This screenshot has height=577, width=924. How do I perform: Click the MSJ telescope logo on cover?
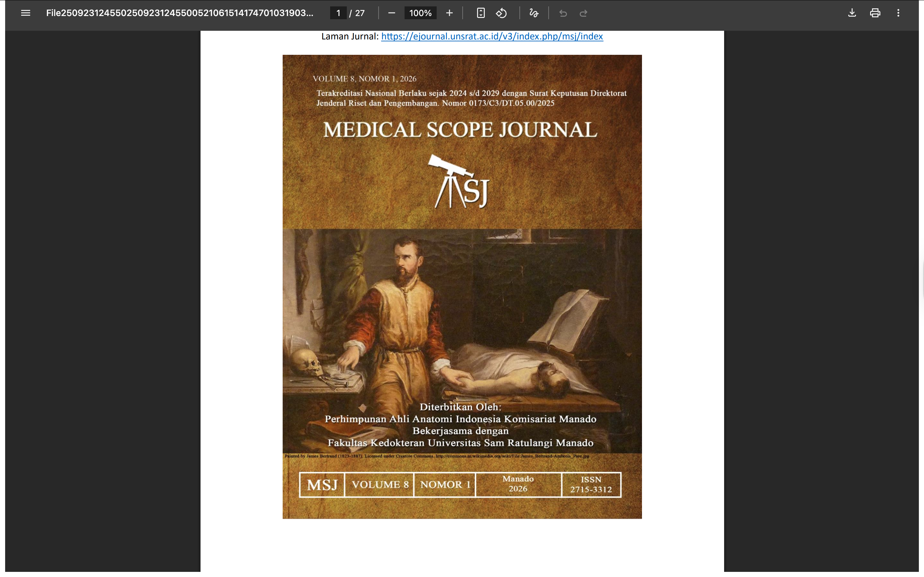click(x=460, y=182)
